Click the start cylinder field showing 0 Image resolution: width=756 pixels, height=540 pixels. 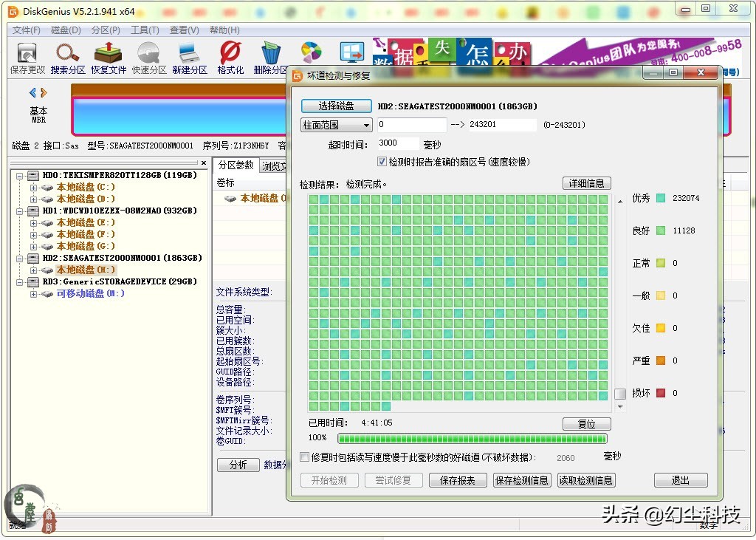pos(412,125)
